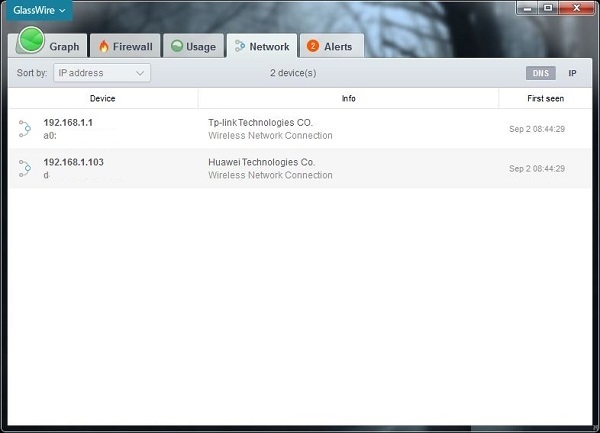600x433 pixels.
Task: Sort by the Device column header
Action: 102,99
